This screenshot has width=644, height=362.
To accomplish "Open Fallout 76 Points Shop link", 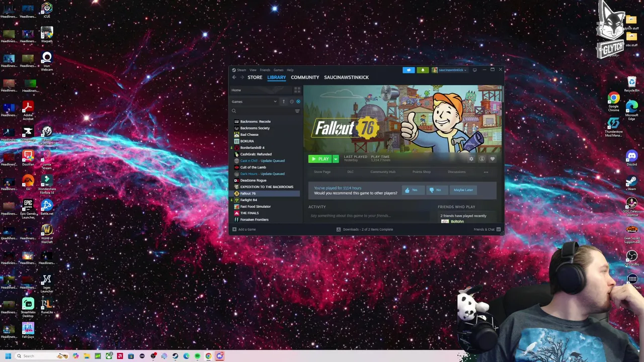I will [x=422, y=172].
